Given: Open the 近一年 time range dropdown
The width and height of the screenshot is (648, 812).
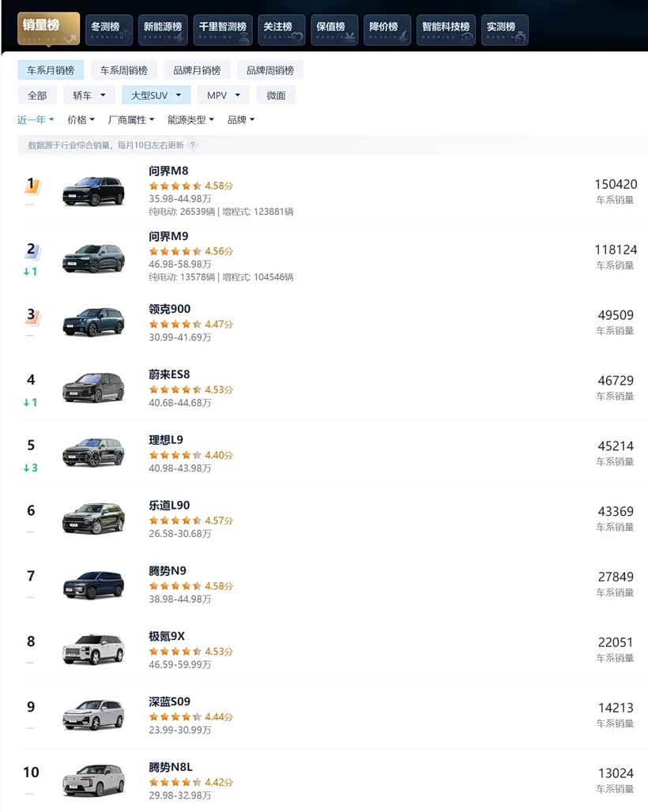Looking at the screenshot, I should (x=36, y=120).
